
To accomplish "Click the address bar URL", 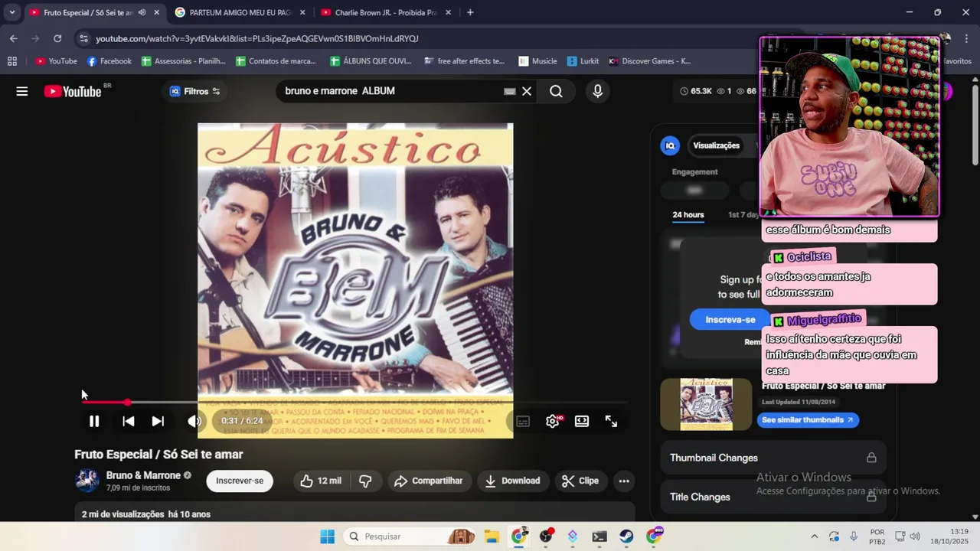I will [x=257, y=38].
